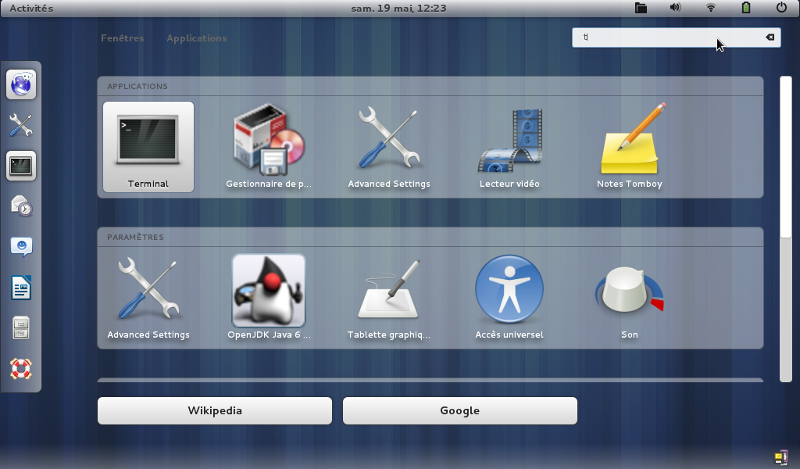This screenshot has width=800, height=469.
Task: Switch to the Applications view
Action: 196,38
